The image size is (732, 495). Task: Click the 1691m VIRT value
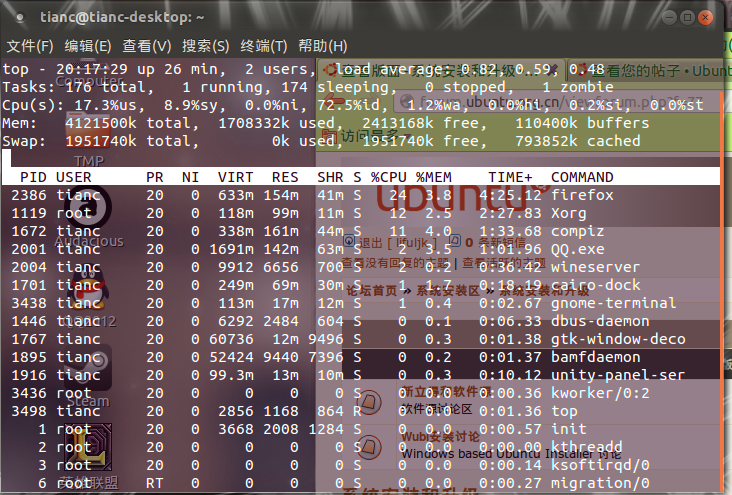pyautogui.click(x=231, y=249)
